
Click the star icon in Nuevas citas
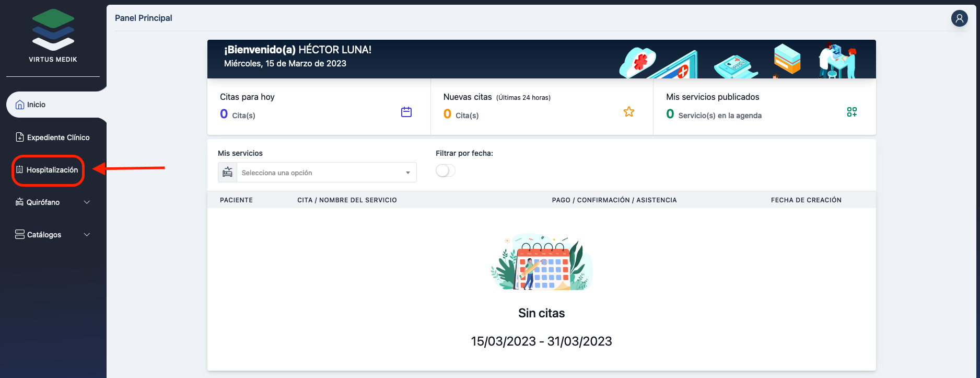629,112
